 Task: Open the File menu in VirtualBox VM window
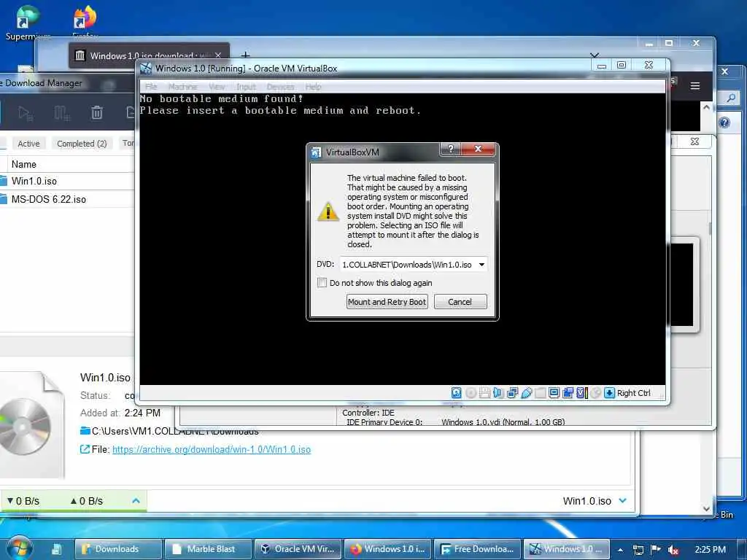pos(151,87)
